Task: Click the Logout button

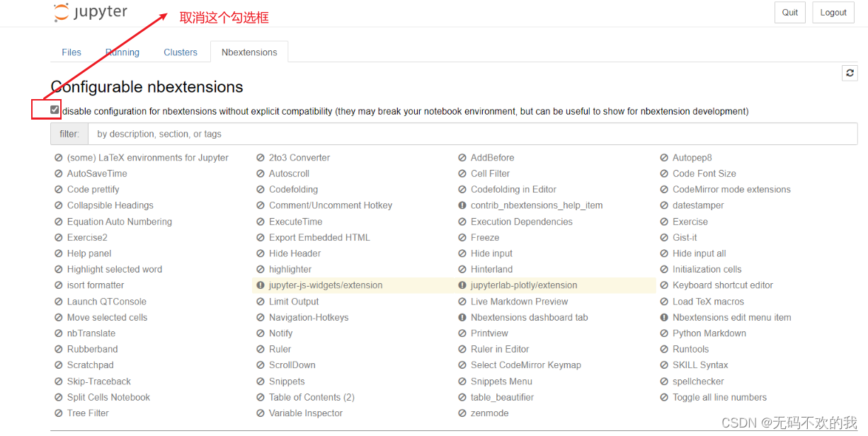Action: coord(833,13)
